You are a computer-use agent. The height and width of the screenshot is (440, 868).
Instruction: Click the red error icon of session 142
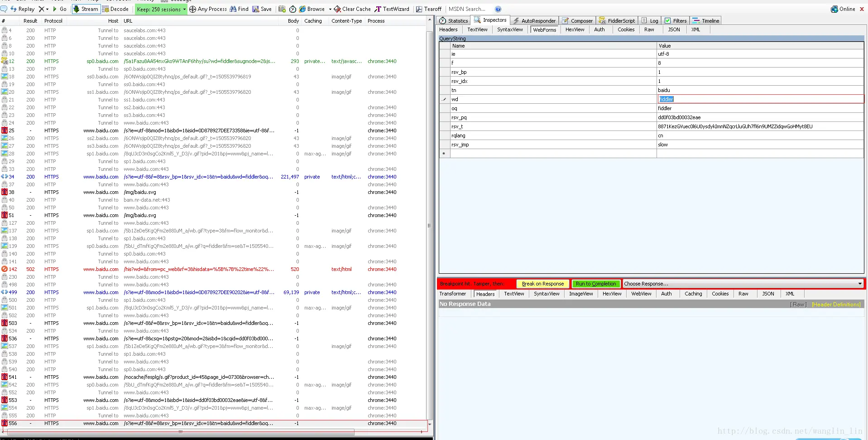click(x=5, y=269)
